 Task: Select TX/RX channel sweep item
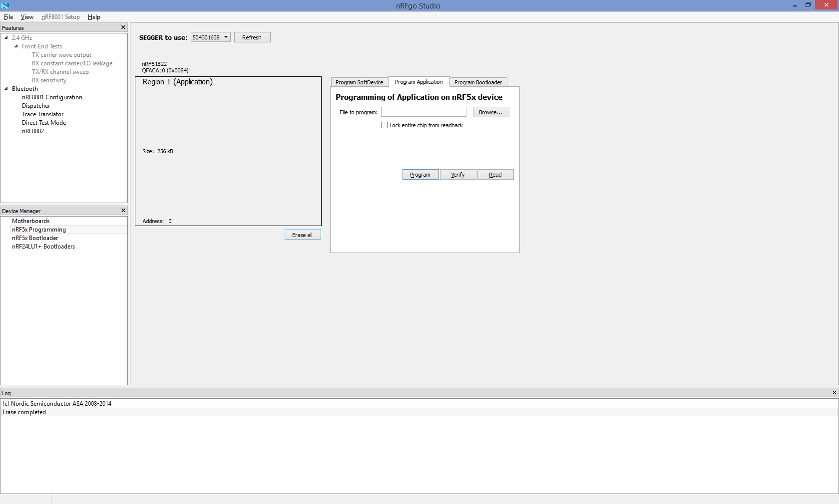tap(60, 72)
